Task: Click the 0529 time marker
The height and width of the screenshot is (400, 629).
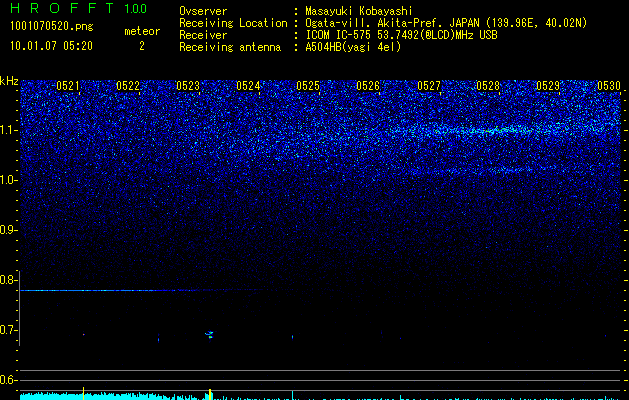Action: [x=548, y=86]
